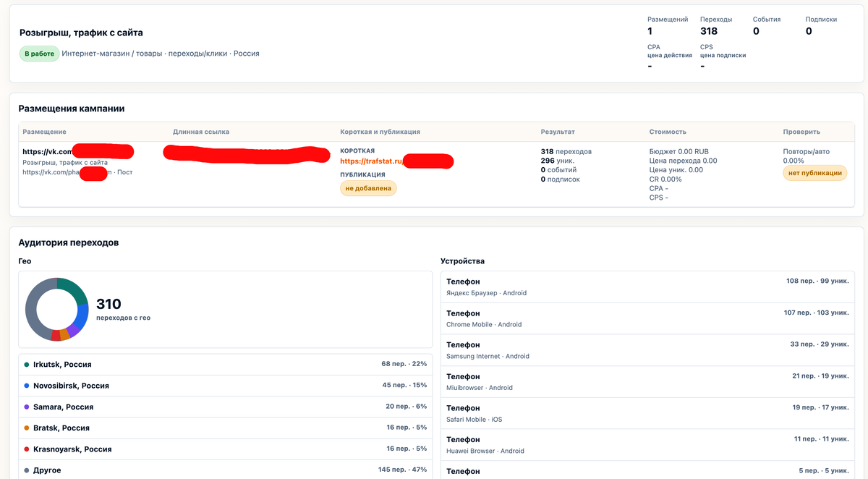This screenshot has width=868, height=479.
Task: Select the Samsung Internet · Android device row
Action: click(648, 350)
